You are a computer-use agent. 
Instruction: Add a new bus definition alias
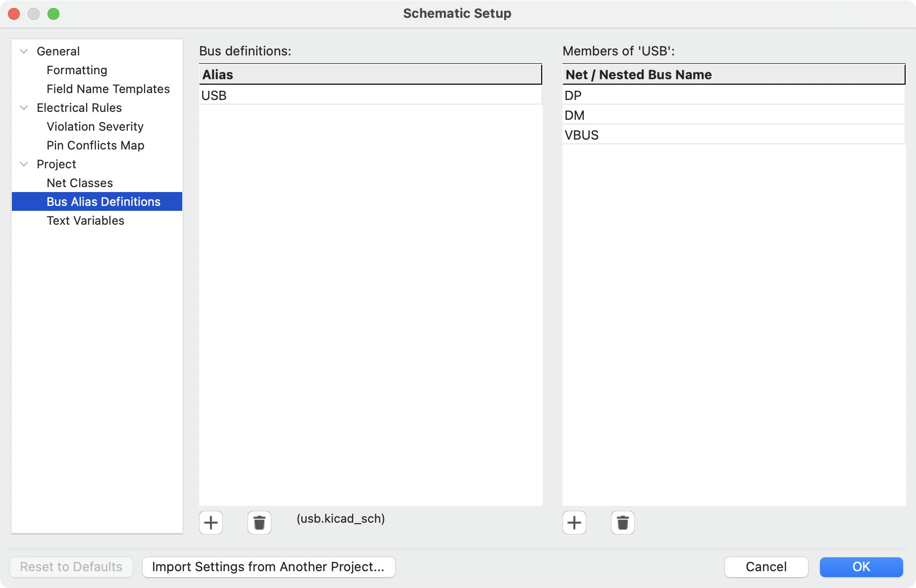point(211,523)
